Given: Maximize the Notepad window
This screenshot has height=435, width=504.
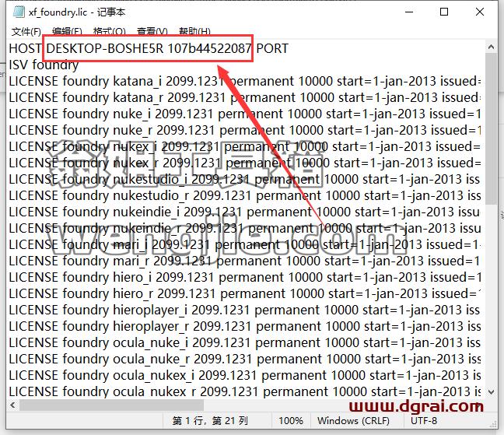Looking at the screenshot, I should point(444,12).
